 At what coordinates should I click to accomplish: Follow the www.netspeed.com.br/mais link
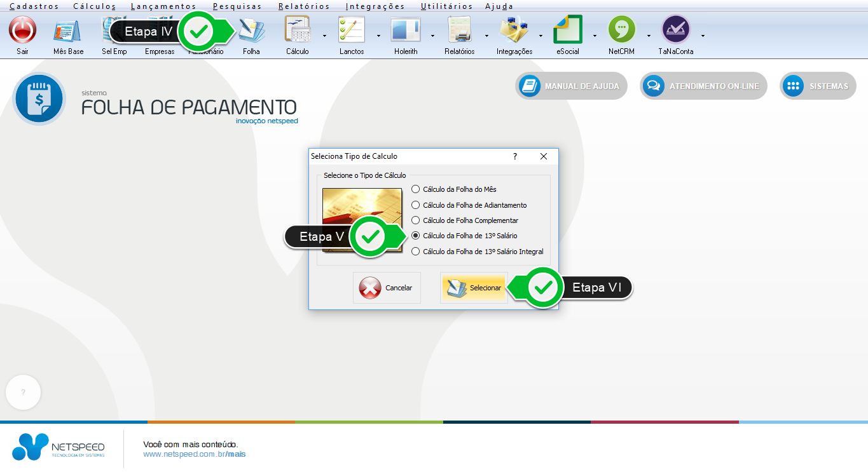click(194, 454)
